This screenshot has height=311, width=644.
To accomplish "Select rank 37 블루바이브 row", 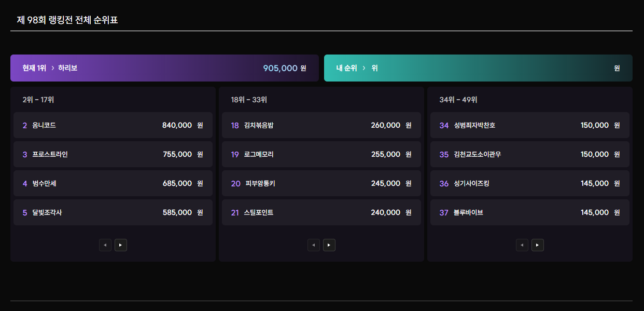I will pyautogui.click(x=530, y=212).
